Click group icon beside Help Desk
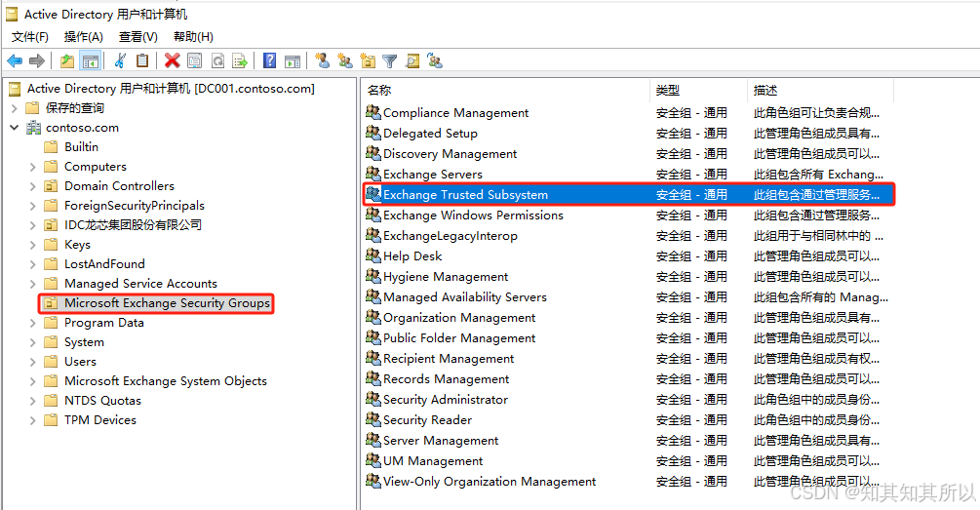The width and height of the screenshot is (980, 510). pyautogui.click(x=373, y=255)
